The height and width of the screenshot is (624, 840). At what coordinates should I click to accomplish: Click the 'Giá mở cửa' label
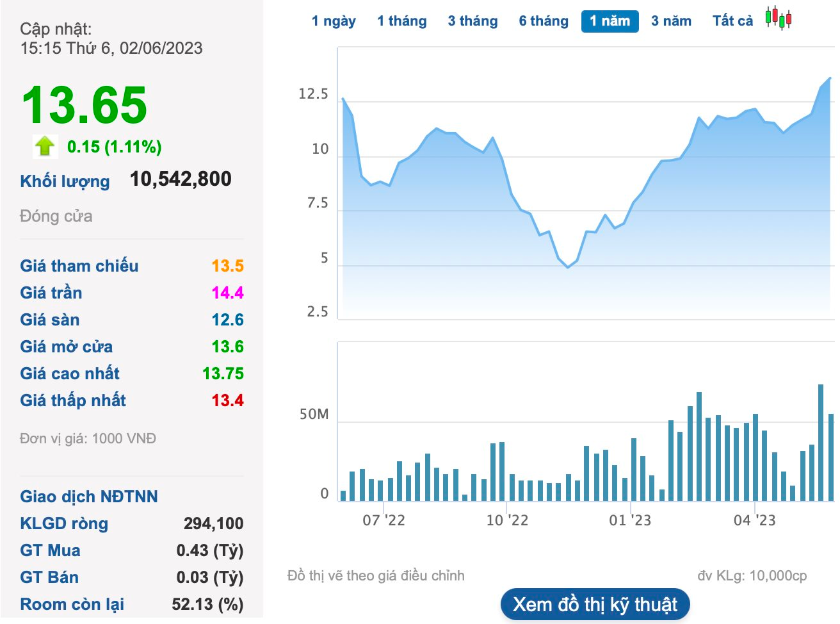(66, 347)
